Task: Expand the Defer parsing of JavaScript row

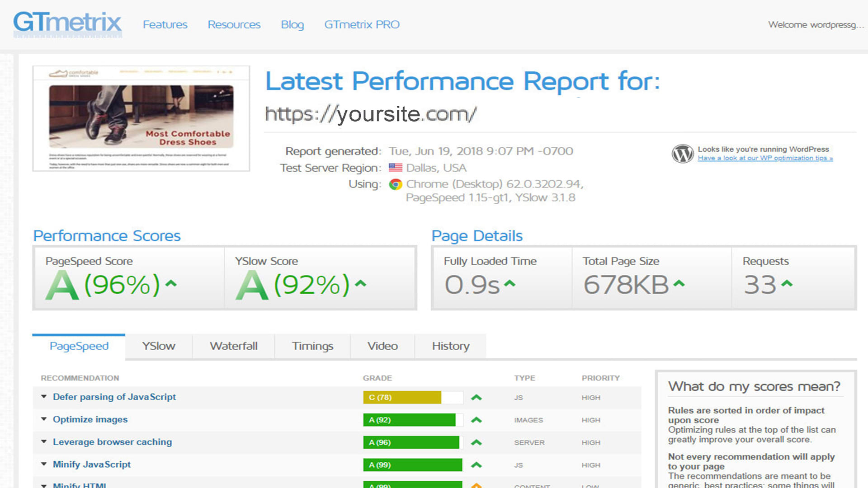Action: [x=44, y=397]
